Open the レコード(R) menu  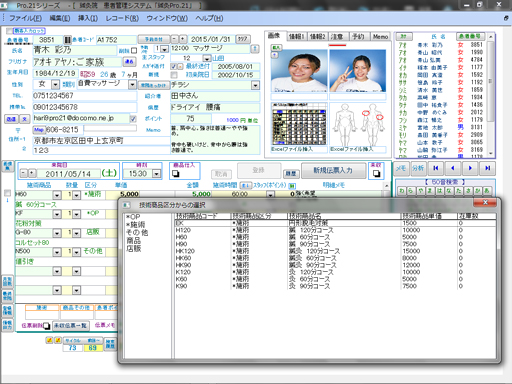pos(122,18)
